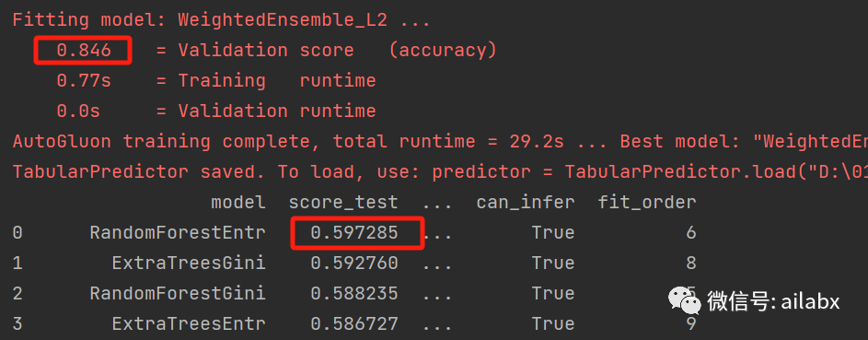Select the ExtraTreesEntr model name
The height and width of the screenshot is (340, 868).
coord(189,323)
